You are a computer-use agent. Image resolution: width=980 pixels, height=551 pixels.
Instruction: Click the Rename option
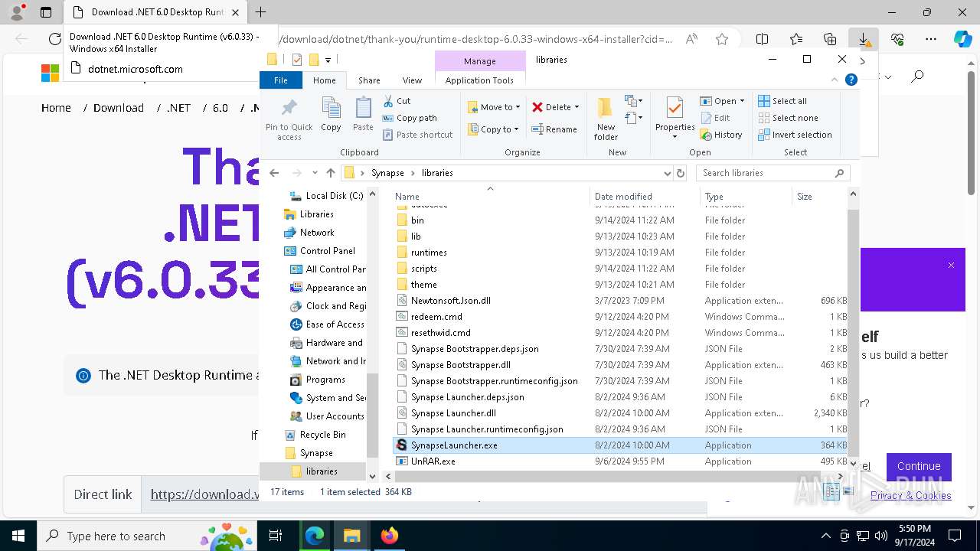click(x=554, y=129)
